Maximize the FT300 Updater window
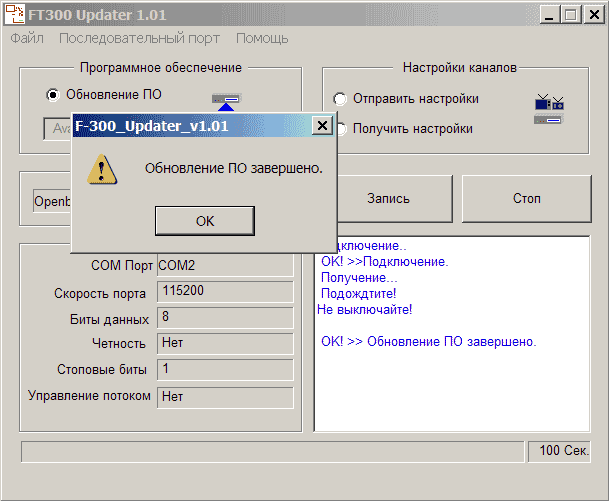This screenshot has width=609, height=501. 571,15
